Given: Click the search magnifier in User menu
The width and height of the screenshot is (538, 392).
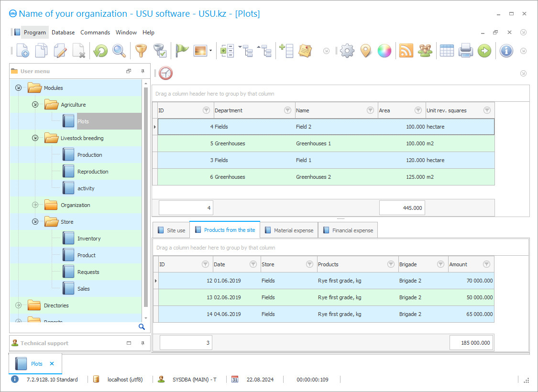Looking at the screenshot, I should [142, 327].
